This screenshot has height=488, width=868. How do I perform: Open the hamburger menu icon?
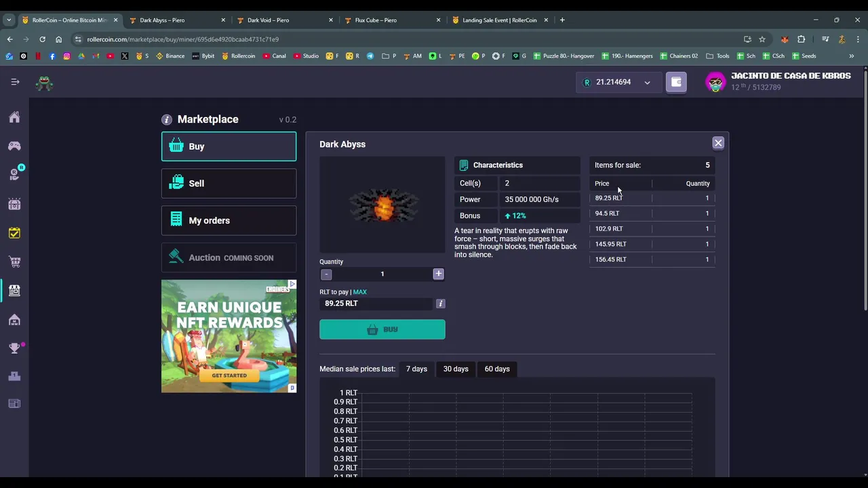(x=15, y=82)
